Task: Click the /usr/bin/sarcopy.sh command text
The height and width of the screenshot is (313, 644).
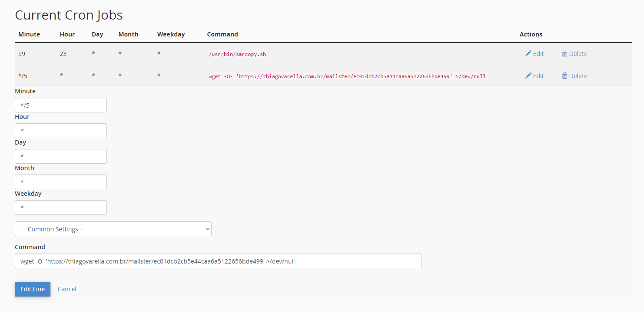Action: [237, 54]
